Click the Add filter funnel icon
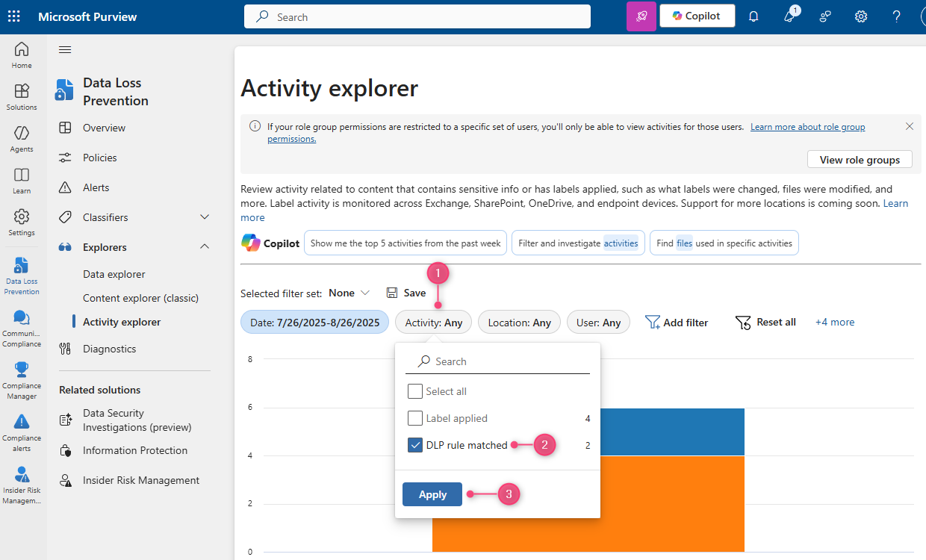Image resolution: width=926 pixels, height=560 pixels. [653, 322]
